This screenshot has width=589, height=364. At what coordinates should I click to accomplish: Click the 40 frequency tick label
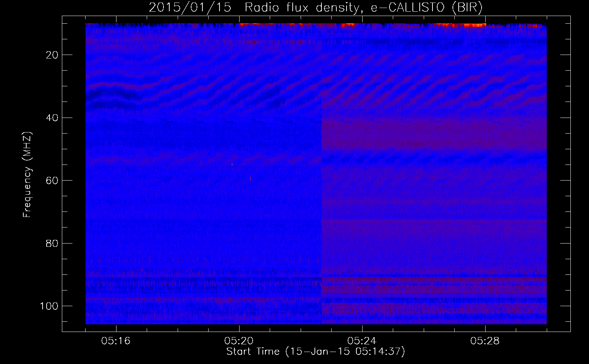52,118
